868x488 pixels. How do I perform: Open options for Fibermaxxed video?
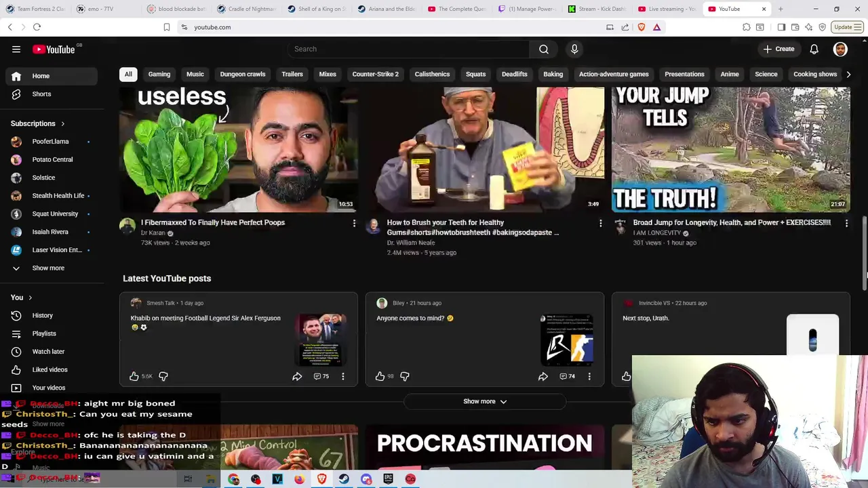354,223
